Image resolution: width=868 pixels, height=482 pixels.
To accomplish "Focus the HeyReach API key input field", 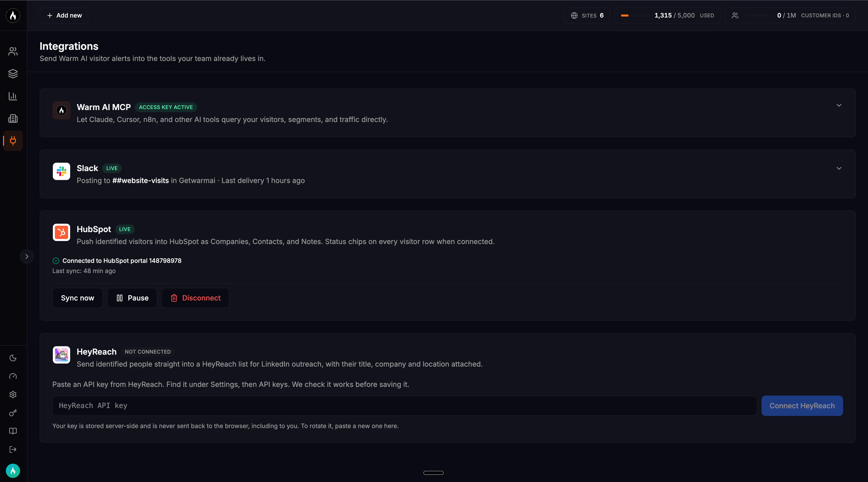I will (405, 405).
